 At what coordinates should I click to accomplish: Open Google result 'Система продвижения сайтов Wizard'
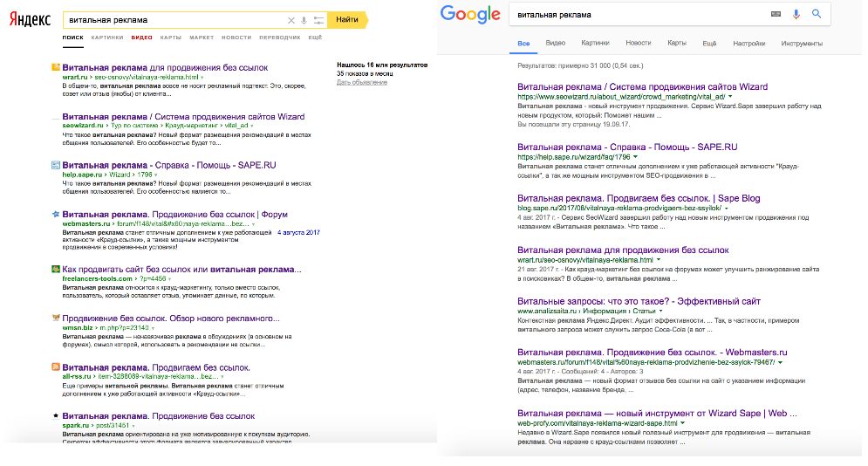(x=642, y=87)
